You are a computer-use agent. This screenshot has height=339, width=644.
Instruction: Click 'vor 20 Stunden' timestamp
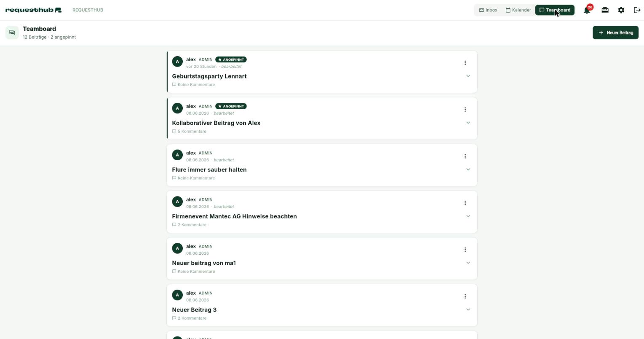coord(201,67)
